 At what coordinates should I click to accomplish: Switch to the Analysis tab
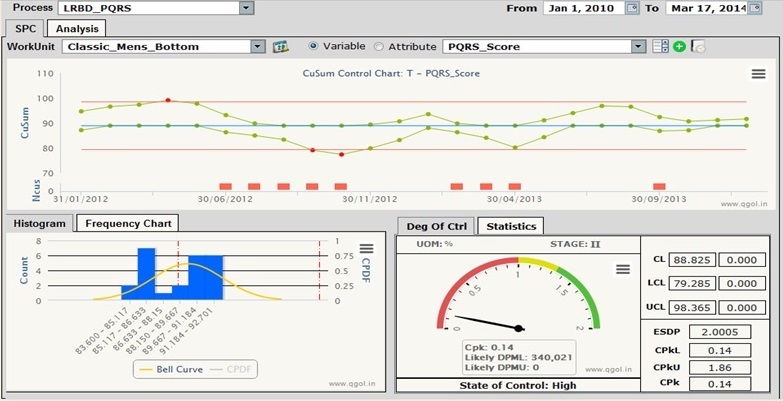77,28
